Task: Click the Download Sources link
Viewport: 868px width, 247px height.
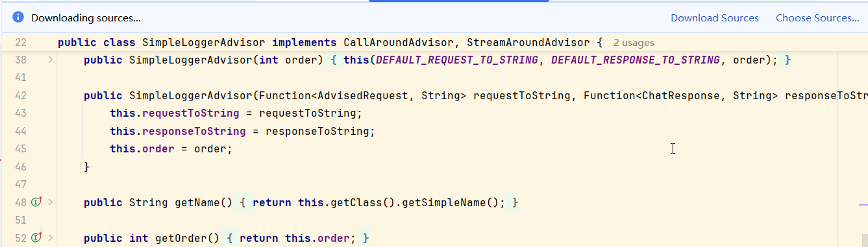Action: coord(715,18)
